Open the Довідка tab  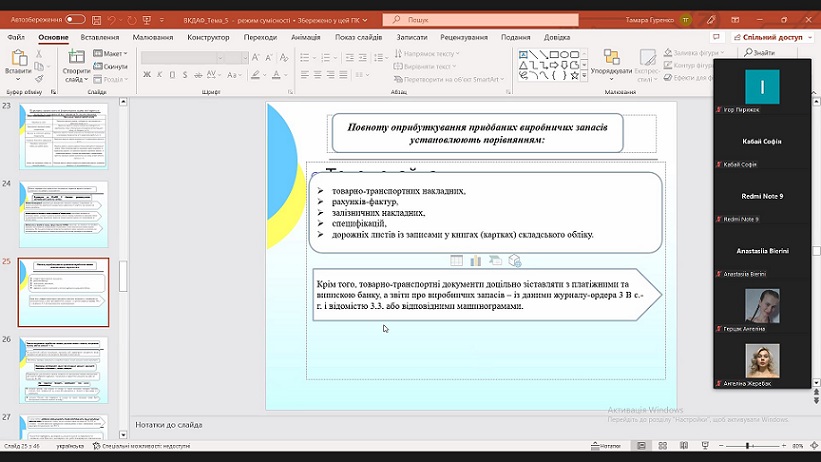coord(557,37)
